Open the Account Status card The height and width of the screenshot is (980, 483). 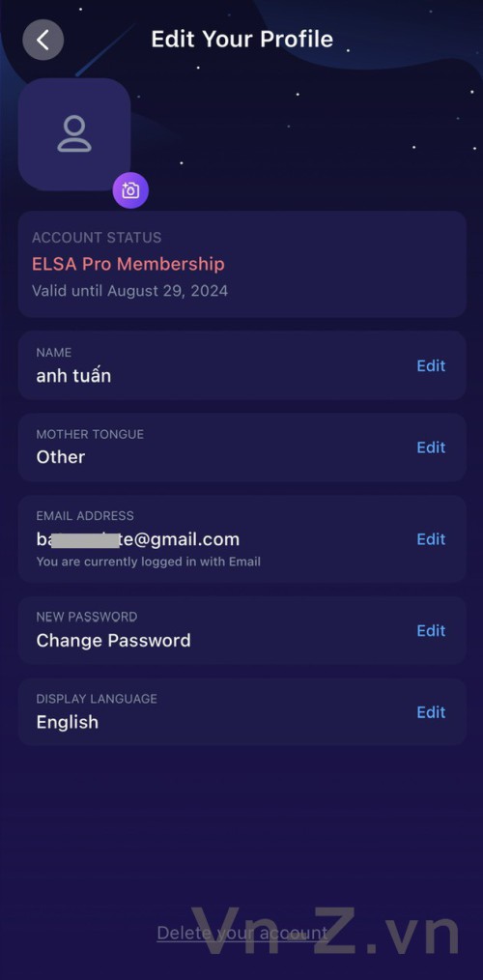pos(241,265)
